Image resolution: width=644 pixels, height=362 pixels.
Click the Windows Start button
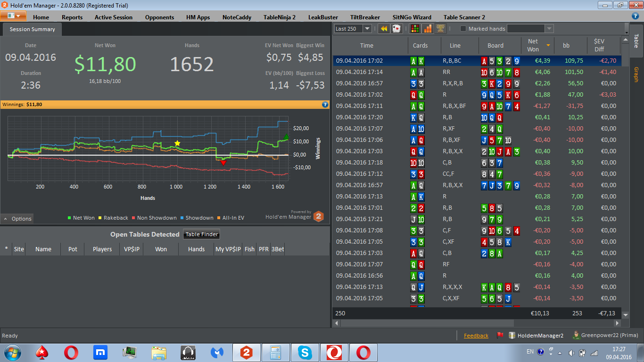point(12,352)
